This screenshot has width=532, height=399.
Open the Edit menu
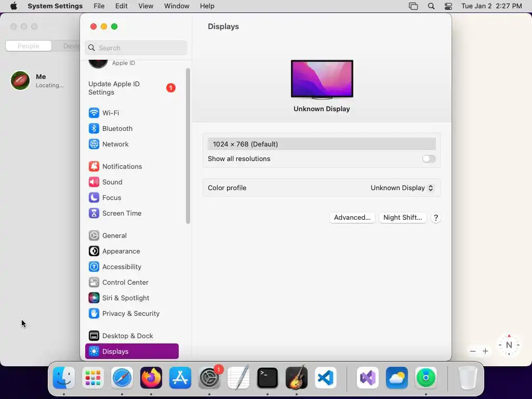122,6
